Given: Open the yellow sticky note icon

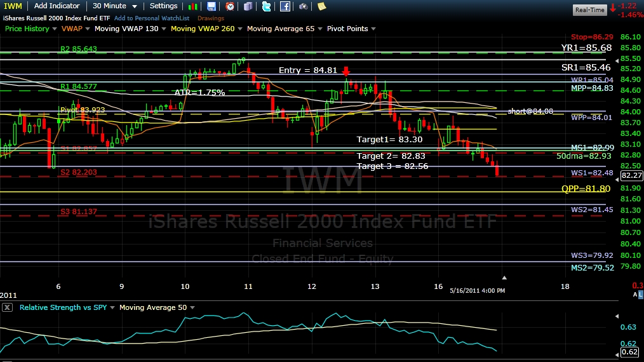Looking at the screenshot, I should tap(321, 6).
